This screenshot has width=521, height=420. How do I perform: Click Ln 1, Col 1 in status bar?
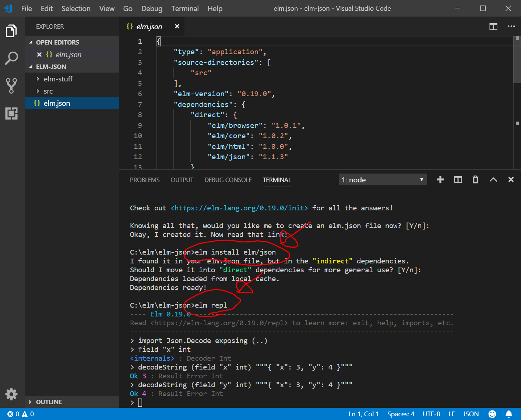pos(364,414)
